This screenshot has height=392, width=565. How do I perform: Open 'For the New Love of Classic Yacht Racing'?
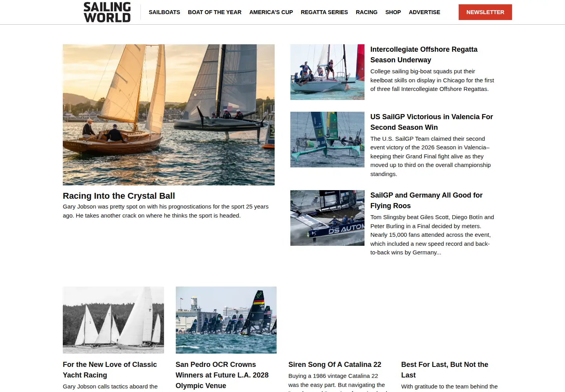pos(110,370)
